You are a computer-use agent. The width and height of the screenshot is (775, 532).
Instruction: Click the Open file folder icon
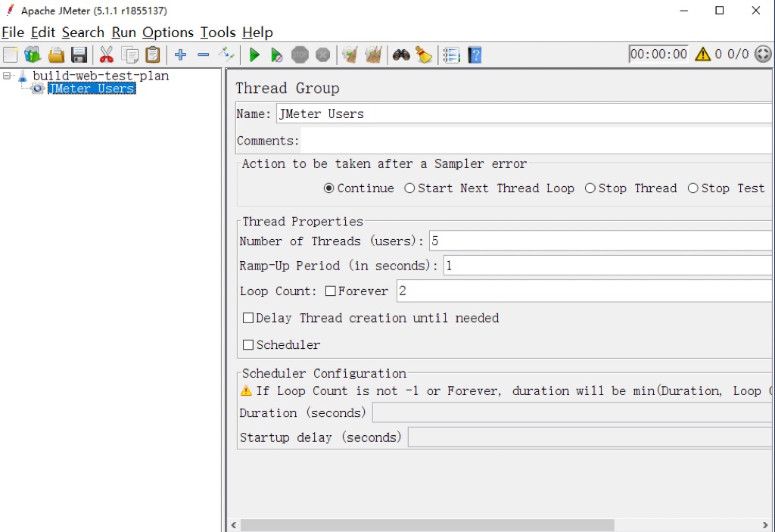coord(56,54)
